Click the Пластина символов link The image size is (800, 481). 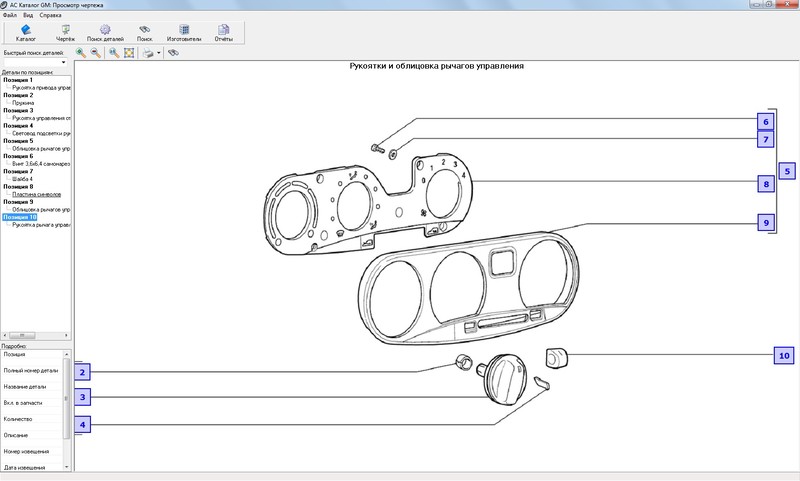click(x=37, y=194)
